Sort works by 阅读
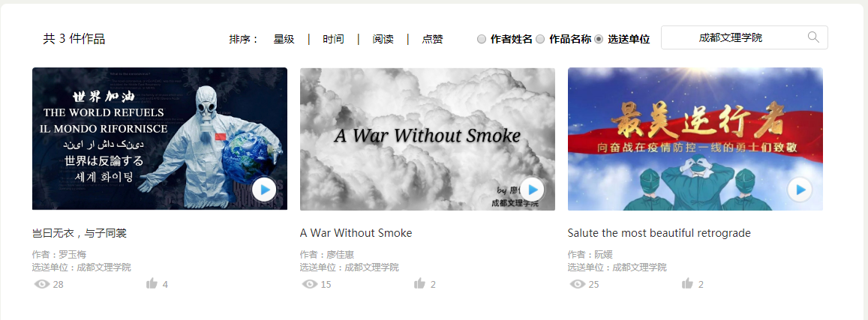 (383, 39)
